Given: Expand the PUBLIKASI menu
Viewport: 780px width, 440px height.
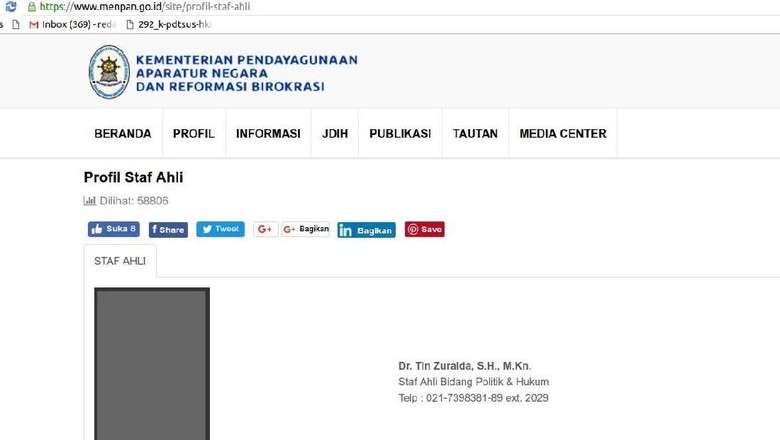Looking at the screenshot, I should pos(400,134).
